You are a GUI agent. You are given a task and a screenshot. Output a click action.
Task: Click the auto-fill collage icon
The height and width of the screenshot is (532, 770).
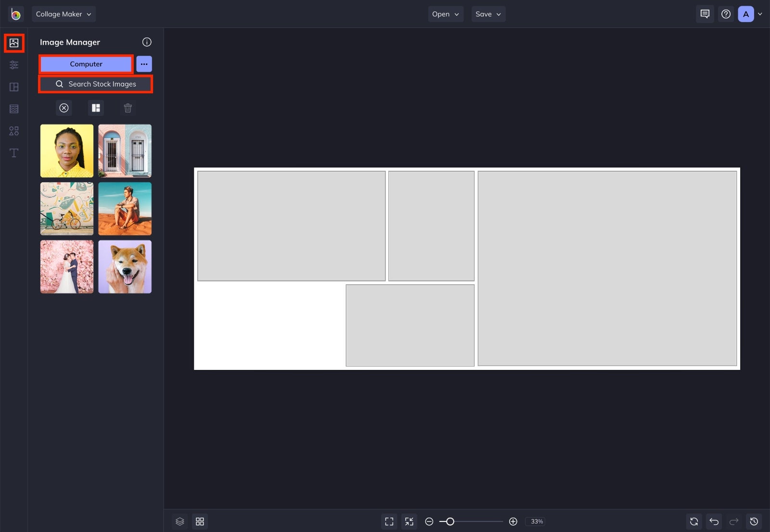pos(96,108)
